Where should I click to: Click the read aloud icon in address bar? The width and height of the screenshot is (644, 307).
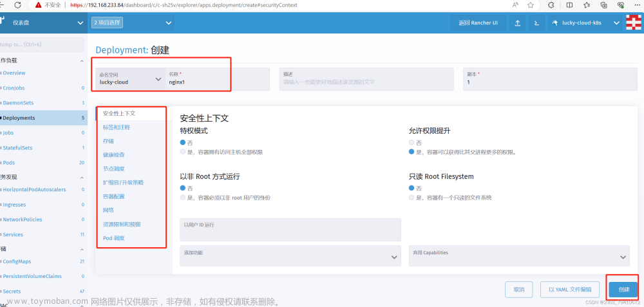[x=516, y=5]
